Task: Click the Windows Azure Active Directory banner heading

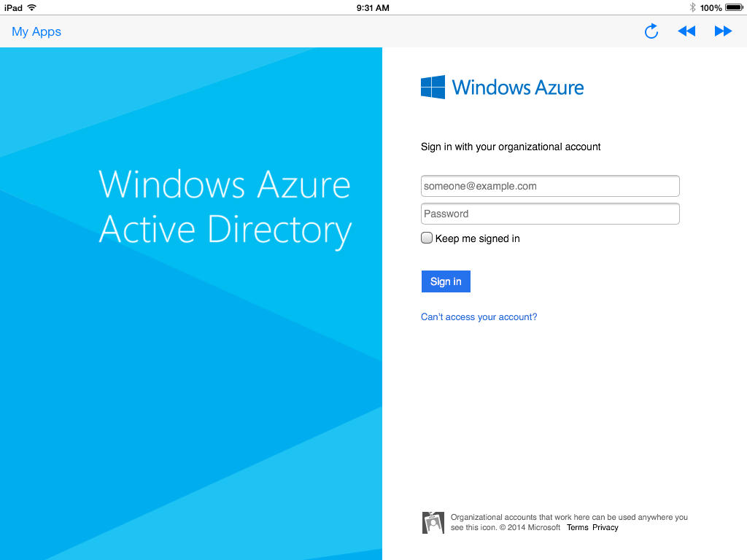Action: point(225,206)
